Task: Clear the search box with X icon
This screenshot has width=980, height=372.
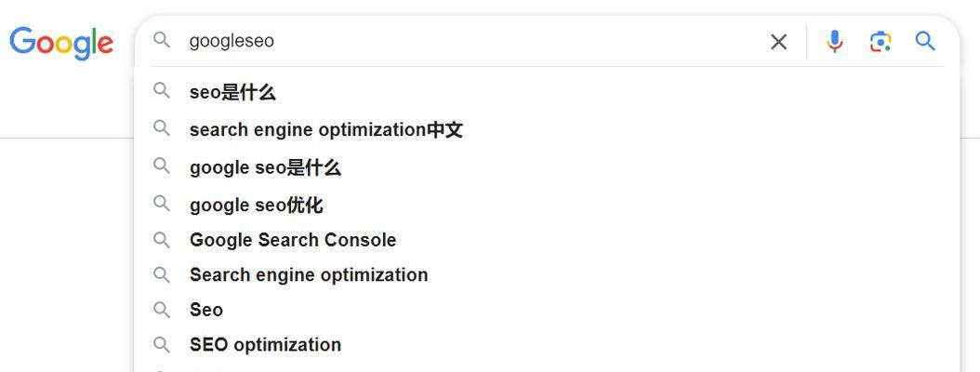Action: [x=779, y=42]
